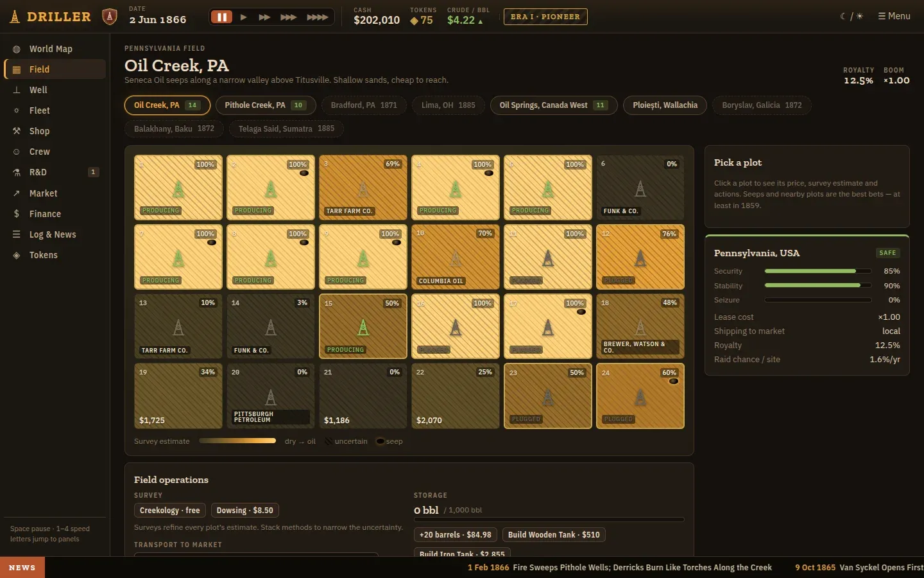Select plot 15 producing at 50%
Viewport: 924px width, 578px height.
pos(363,326)
